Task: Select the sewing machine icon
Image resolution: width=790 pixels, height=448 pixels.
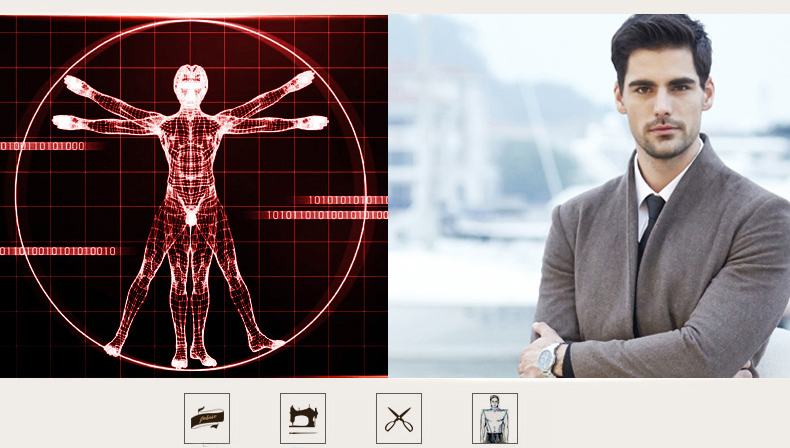Action: click(303, 418)
